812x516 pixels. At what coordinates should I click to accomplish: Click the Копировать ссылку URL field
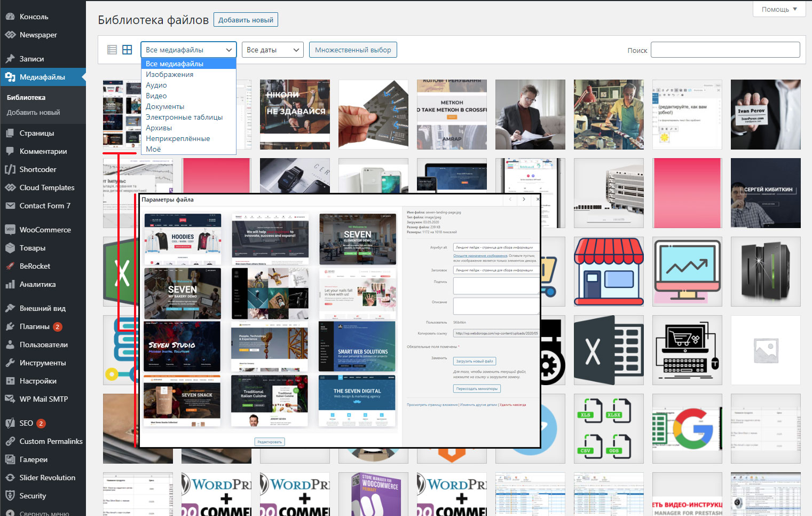(496, 333)
